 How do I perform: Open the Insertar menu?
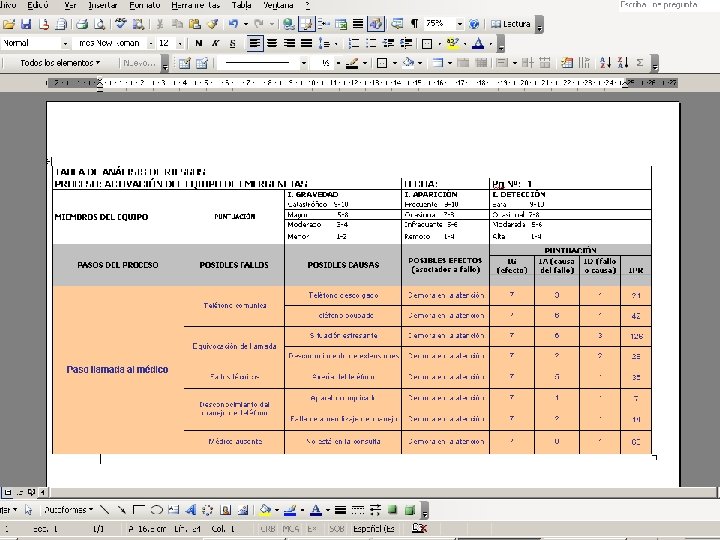(x=102, y=6)
